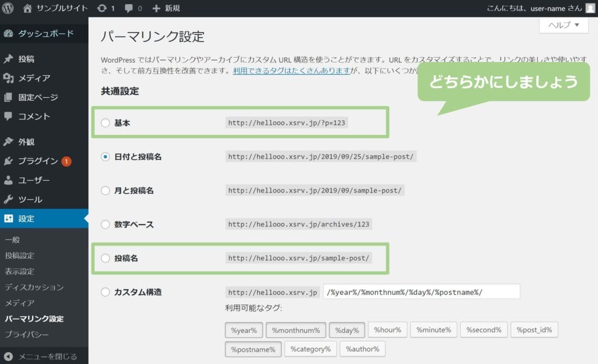Collapse sidebar with メニューを閉じる
The image size is (598, 364).
(47, 356)
